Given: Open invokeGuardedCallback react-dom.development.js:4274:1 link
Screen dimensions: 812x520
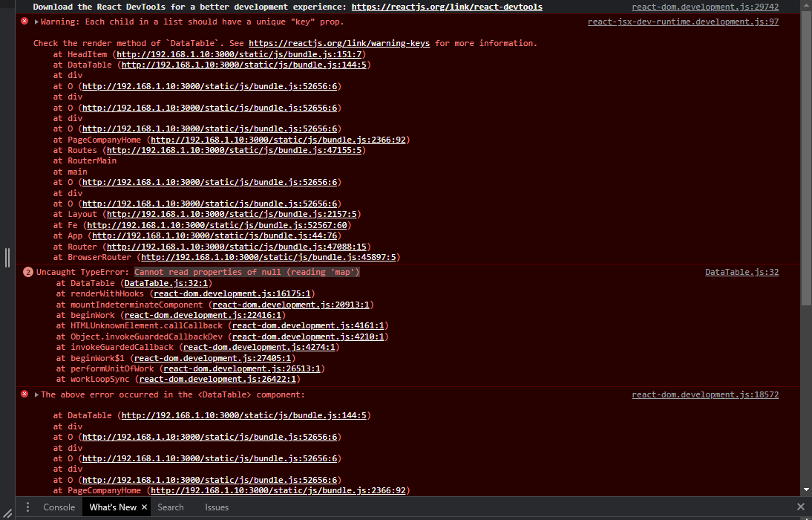Looking at the screenshot, I should tap(259, 347).
